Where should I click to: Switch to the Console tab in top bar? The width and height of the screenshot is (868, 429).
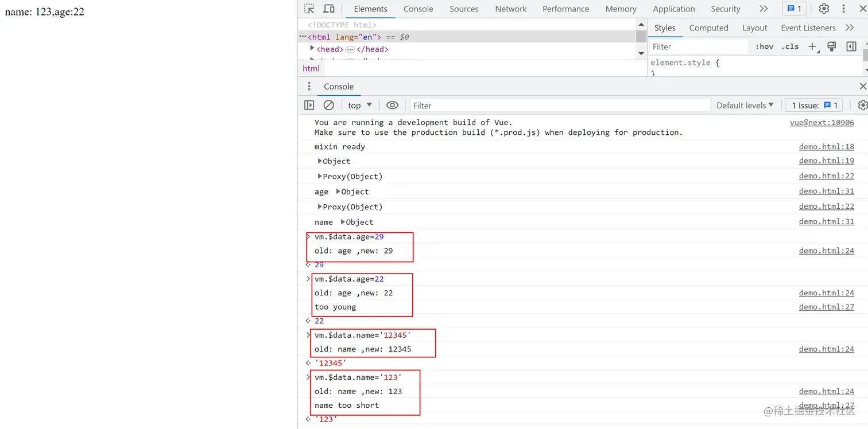tap(418, 9)
